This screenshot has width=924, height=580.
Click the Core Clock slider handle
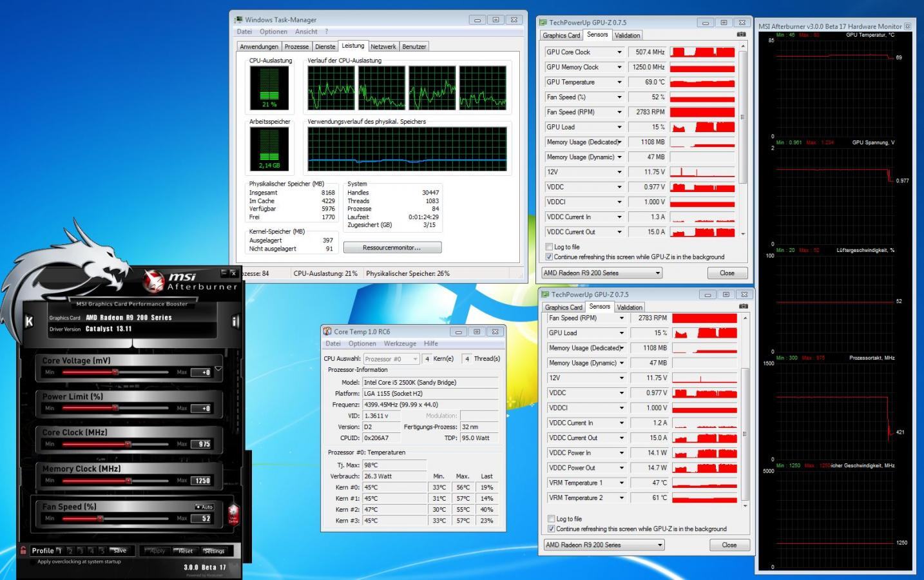click(128, 444)
